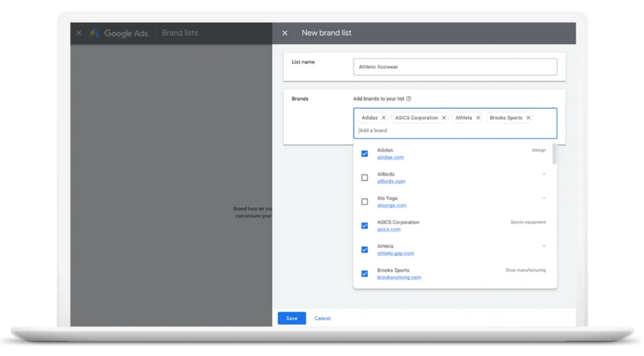Image resolution: width=644 pixels, height=356 pixels.
Task: Click the Google Ads wordmark text
Action: 126,34
